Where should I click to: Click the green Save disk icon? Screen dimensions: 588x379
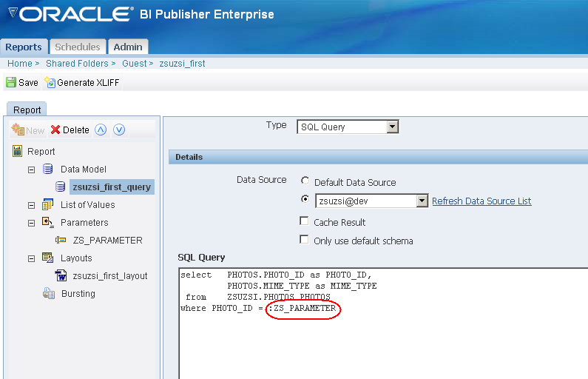(x=11, y=83)
